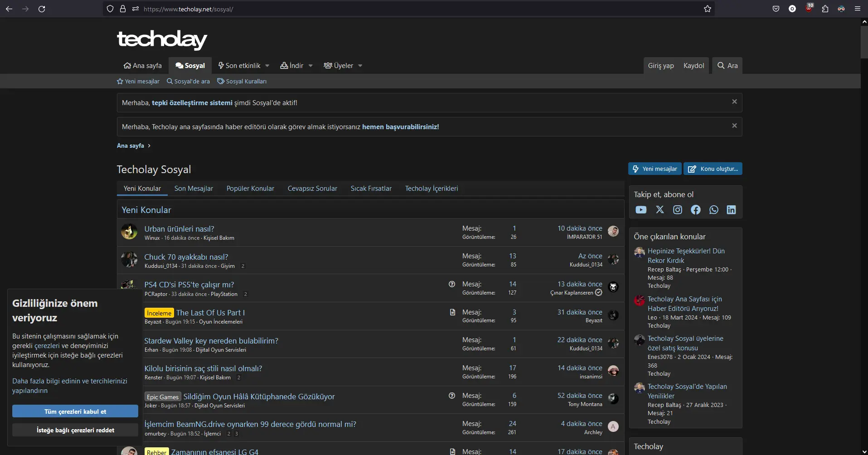The height and width of the screenshot is (455, 868).
Task: Open the Facebook social icon
Action: 696,210
